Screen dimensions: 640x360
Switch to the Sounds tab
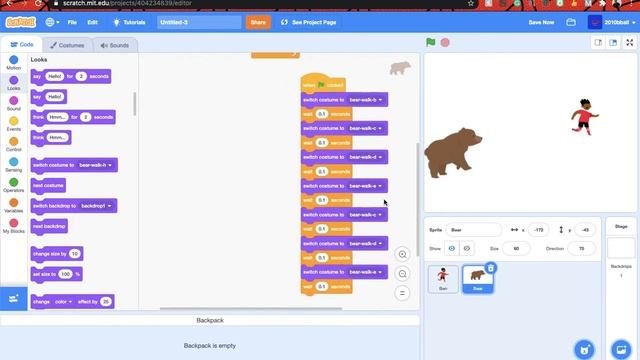coord(115,45)
